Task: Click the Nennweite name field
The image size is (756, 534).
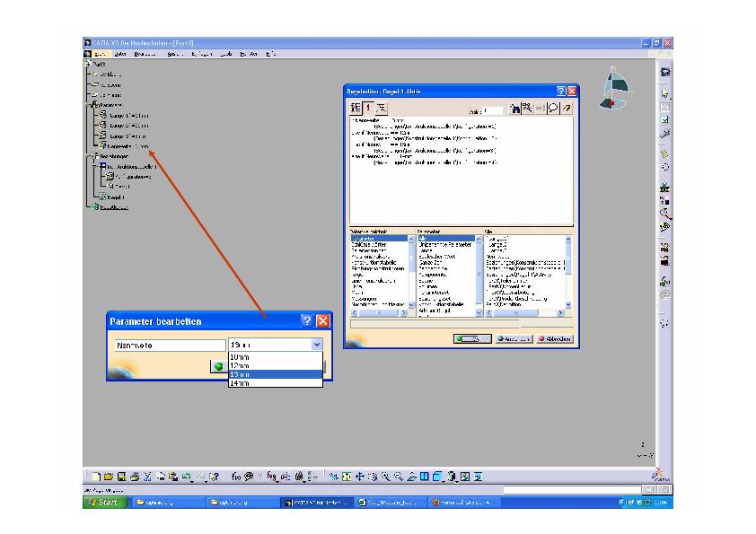Action: click(171, 345)
